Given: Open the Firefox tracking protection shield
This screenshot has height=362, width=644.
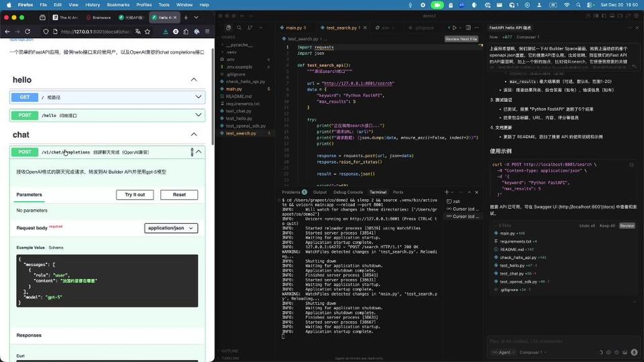Looking at the screenshot, I should [x=46, y=32].
